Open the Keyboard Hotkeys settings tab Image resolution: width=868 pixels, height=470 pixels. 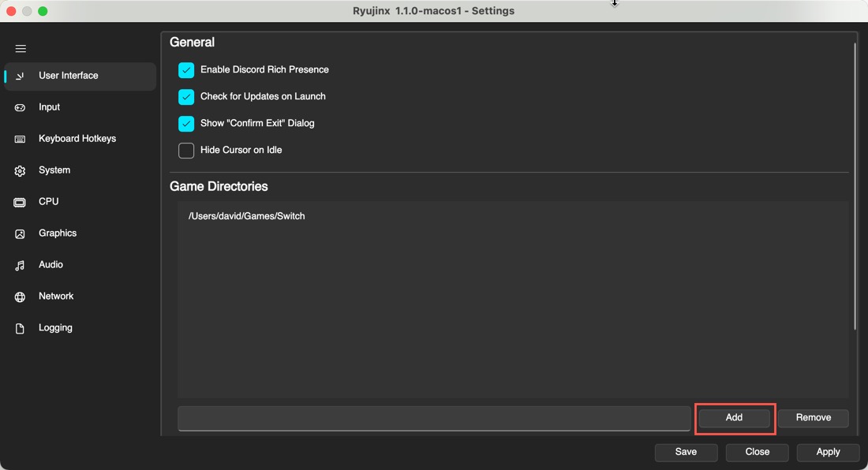[x=77, y=139]
